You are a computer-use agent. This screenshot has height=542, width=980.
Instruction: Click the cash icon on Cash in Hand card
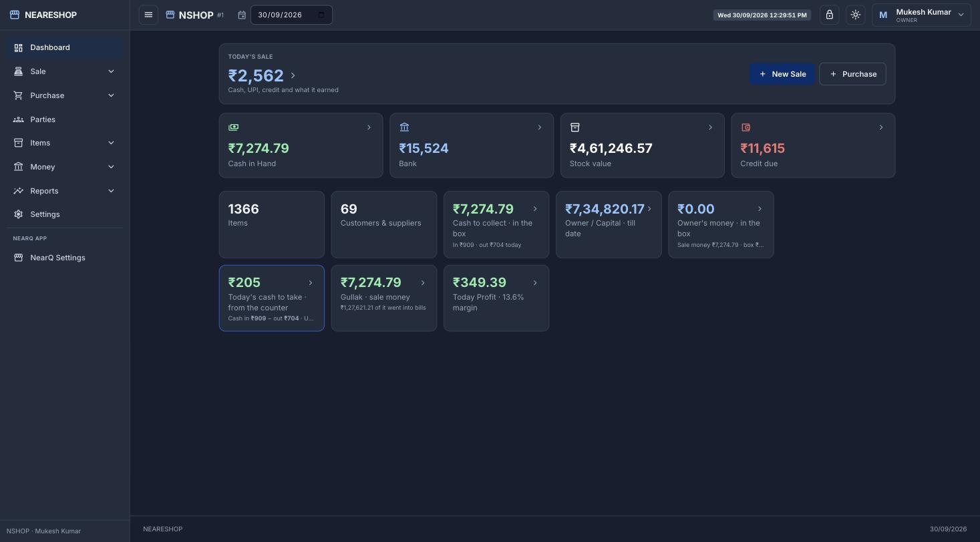[x=233, y=127]
